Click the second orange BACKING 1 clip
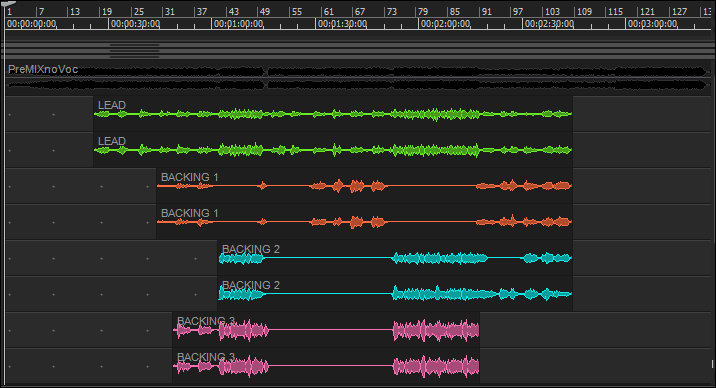716x388 pixels. 364,222
